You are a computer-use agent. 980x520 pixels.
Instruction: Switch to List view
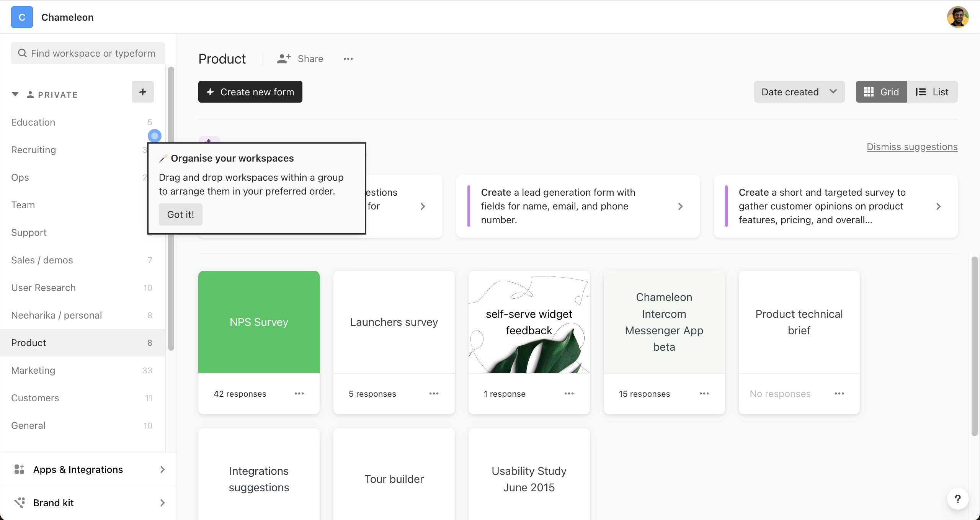[x=932, y=92]
